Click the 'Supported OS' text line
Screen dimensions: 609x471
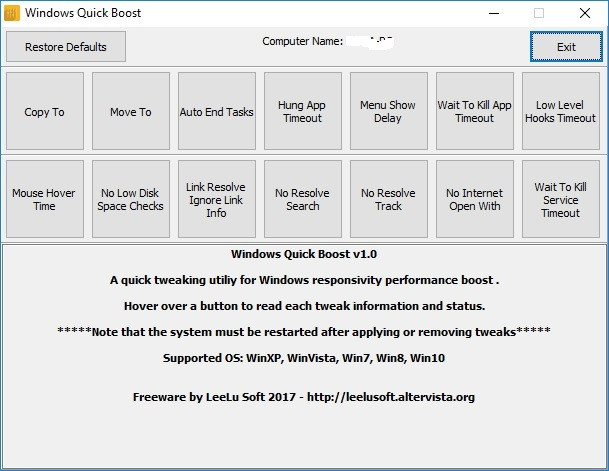pyautogui.click(x=304, y=358)
